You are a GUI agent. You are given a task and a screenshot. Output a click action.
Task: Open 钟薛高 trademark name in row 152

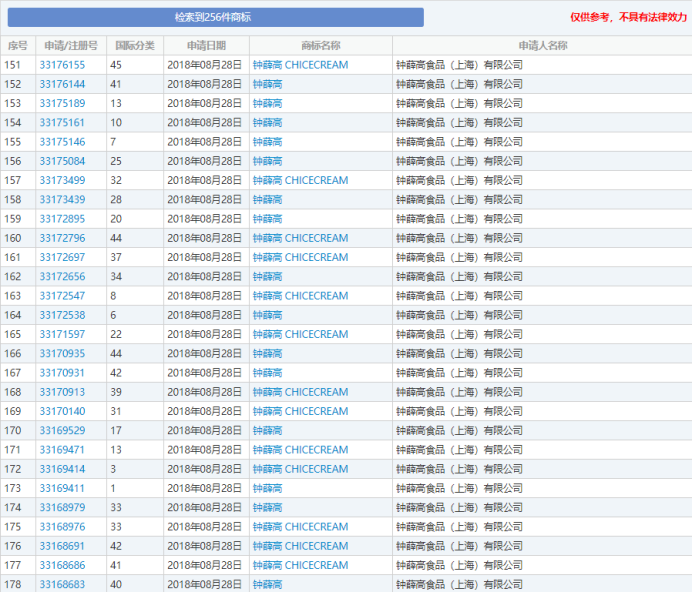[267, 84]
